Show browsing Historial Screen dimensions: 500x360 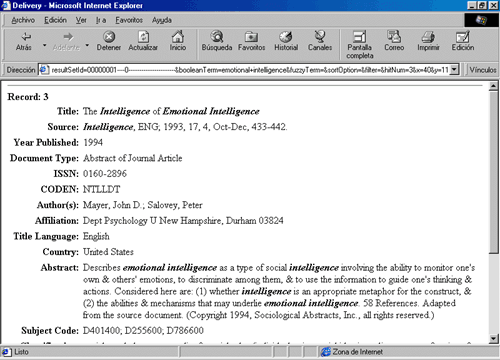pos(286,41)
